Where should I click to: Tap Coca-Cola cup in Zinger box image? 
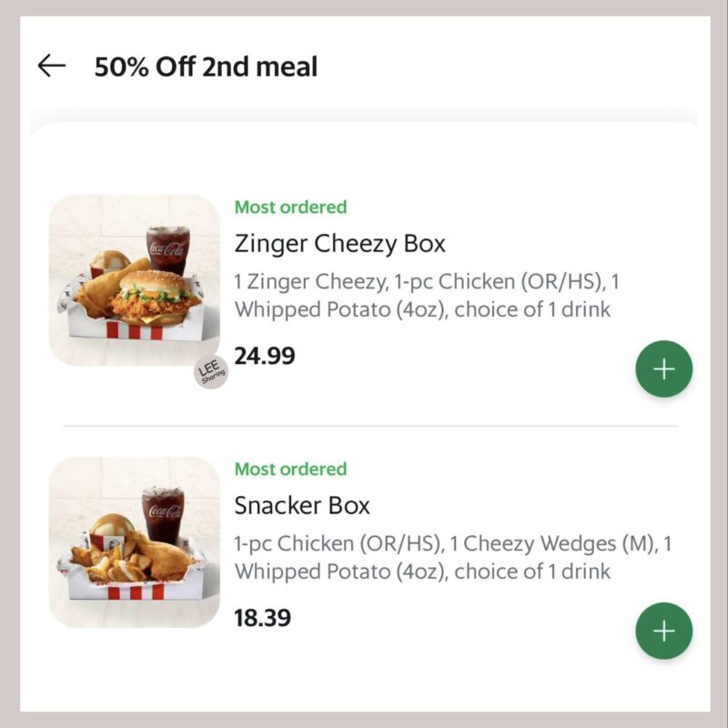168,249
